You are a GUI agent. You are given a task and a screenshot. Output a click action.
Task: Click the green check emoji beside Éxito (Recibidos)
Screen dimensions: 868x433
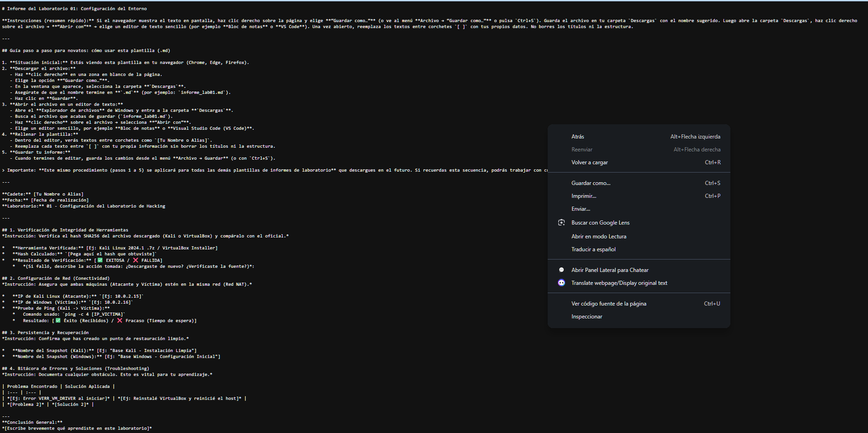58,321
